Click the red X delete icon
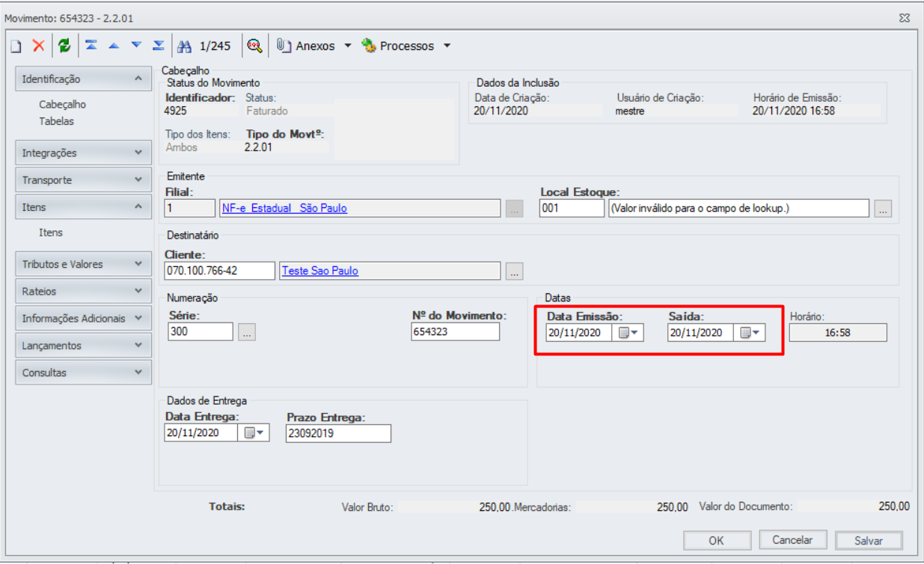Screen dimensions: 924x564 tap(38, 46)
